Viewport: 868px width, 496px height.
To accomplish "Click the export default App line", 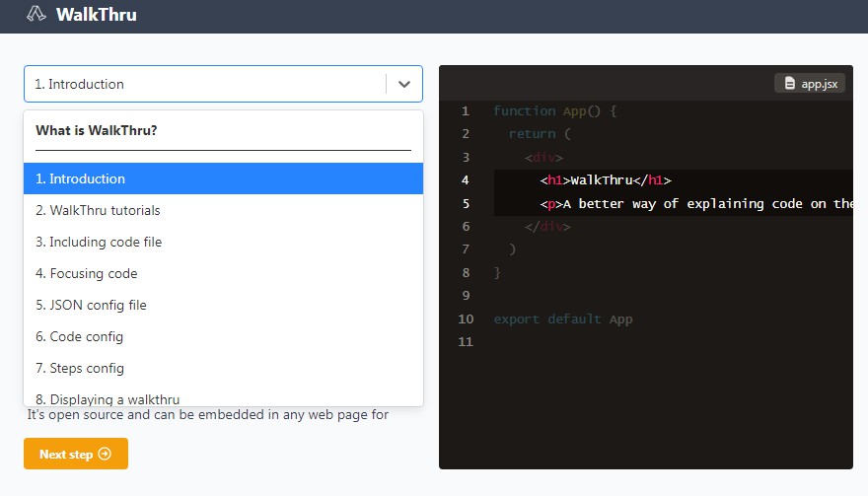I will pos(563,319).
